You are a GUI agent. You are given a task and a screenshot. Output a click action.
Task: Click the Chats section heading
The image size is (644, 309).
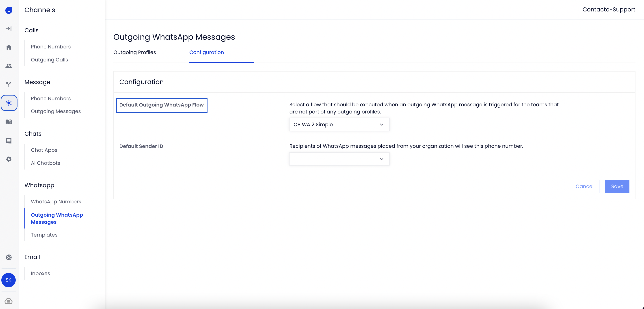pos(33,134)
